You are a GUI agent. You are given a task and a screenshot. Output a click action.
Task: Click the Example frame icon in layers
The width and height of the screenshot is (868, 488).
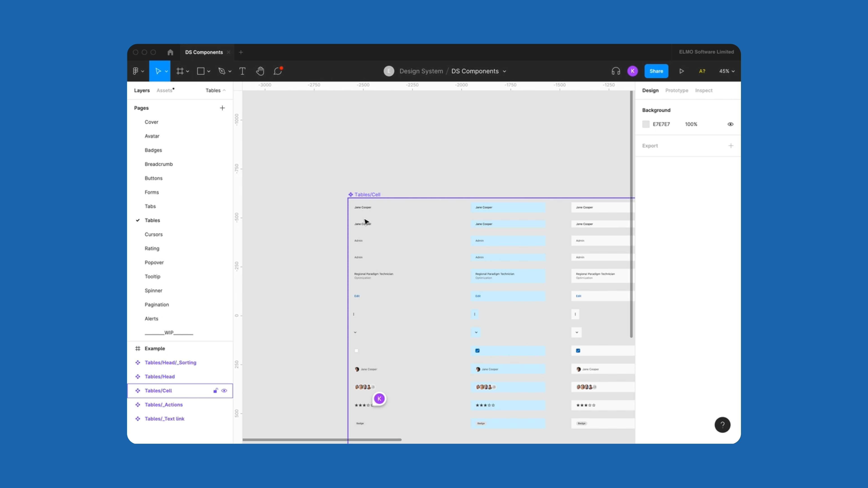coord(137,349)
